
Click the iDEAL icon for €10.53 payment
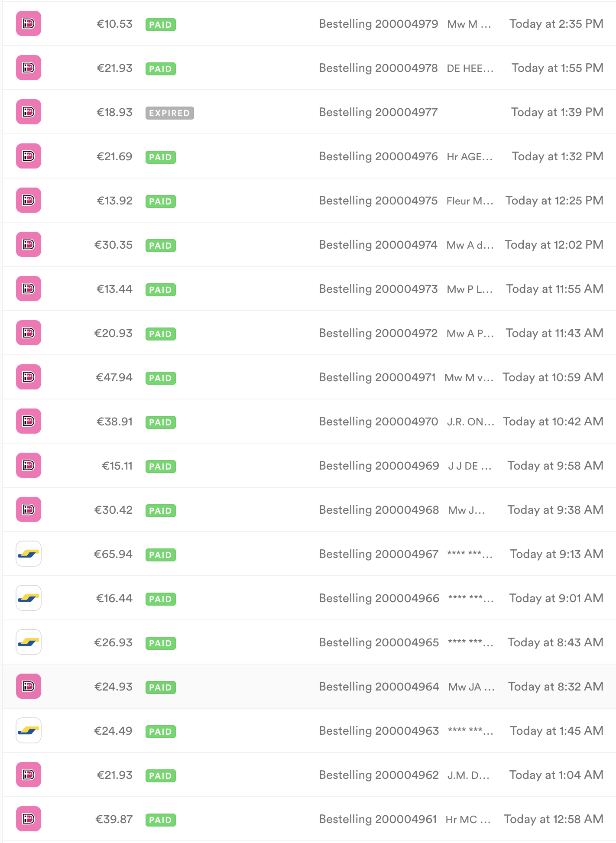[x=29, y=23]
